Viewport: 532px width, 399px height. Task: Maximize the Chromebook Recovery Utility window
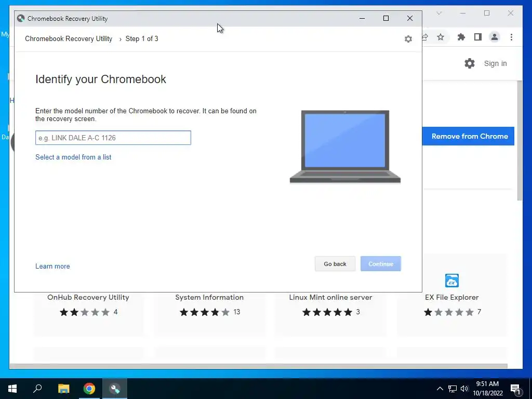(x=386, y=18)
